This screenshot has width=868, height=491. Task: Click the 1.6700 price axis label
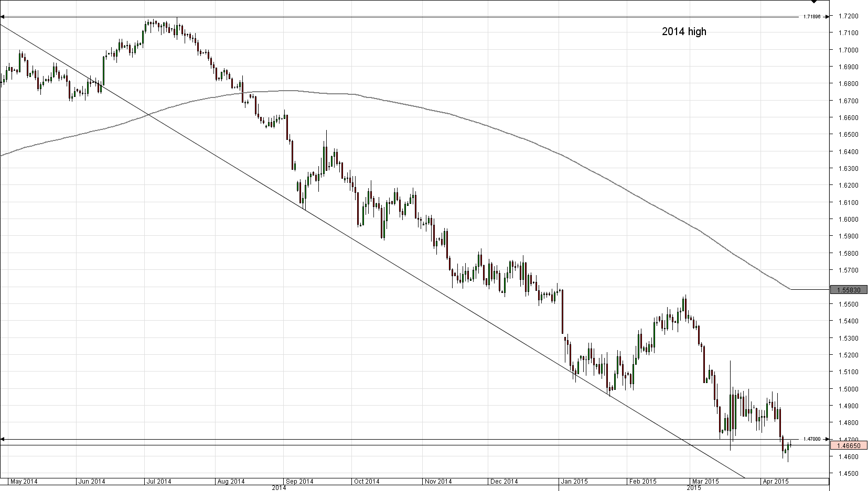tap(849, 101)
